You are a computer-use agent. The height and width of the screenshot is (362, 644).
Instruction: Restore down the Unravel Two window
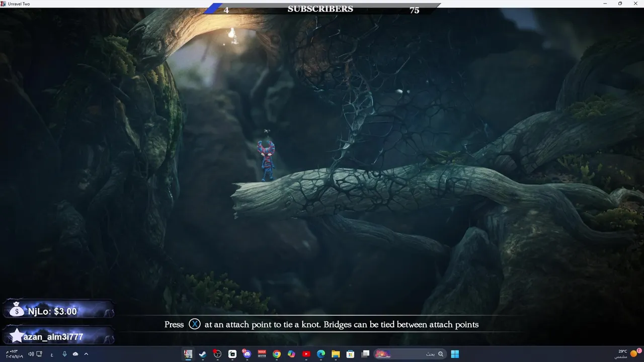[620, 4]
